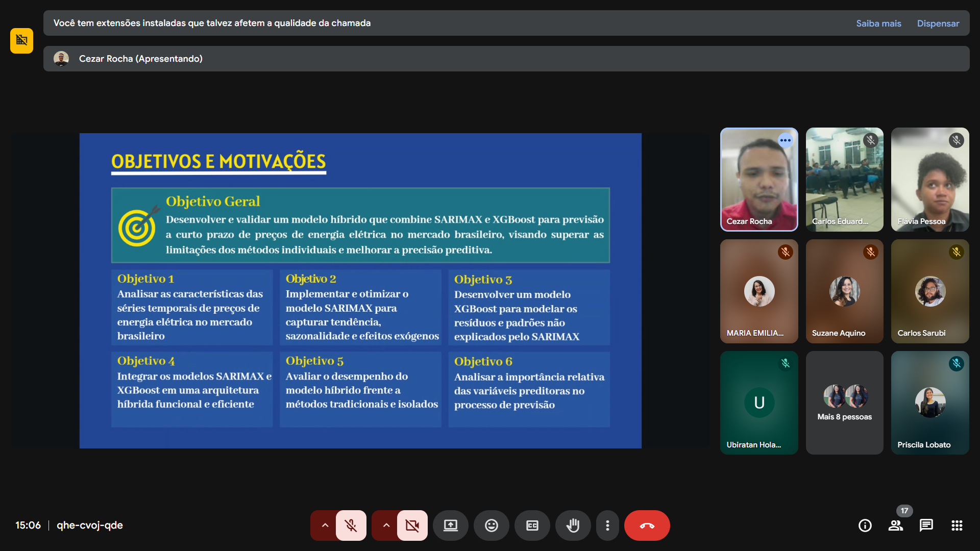
Task: Open options dots on Cezar Rocha tile
Action: (785, 140)
